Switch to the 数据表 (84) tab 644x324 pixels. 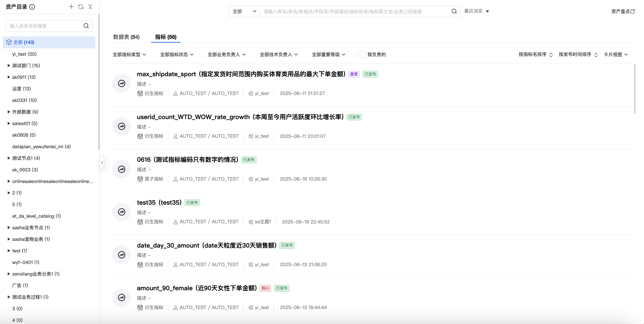[126, 37]
